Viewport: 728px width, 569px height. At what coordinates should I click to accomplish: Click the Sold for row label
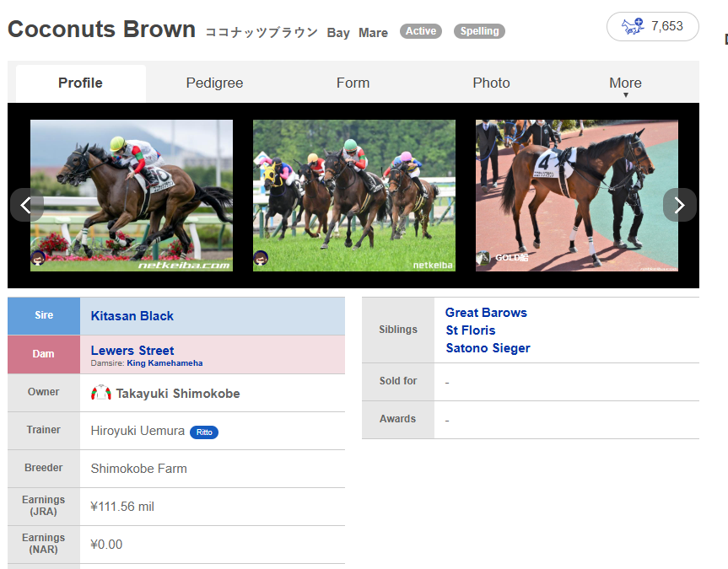[x=398, y=381]
